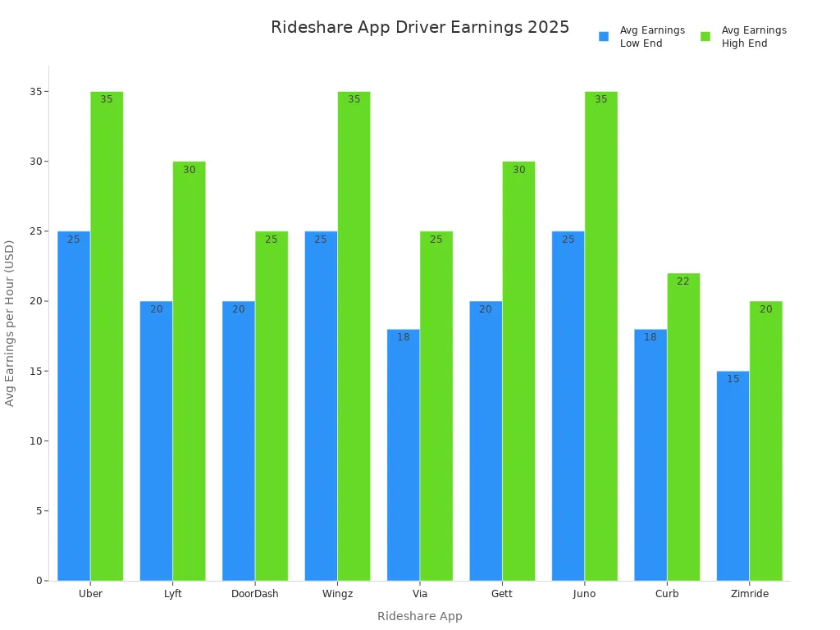This screenshot has width=840, height=630.
Task: Click the 'Wingz' x-axis label
Action: click(x=337, y=594)
